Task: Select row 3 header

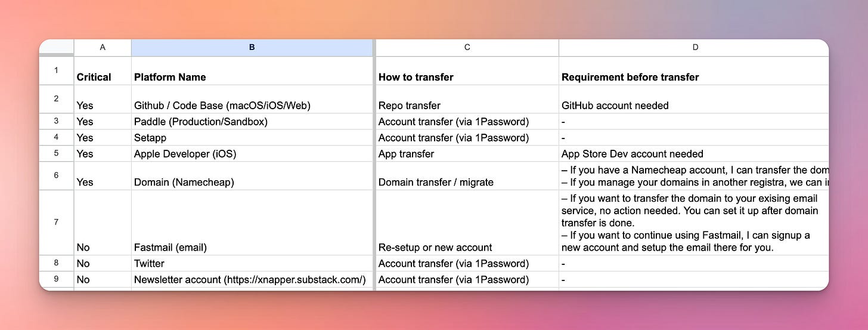Action: 57,121
